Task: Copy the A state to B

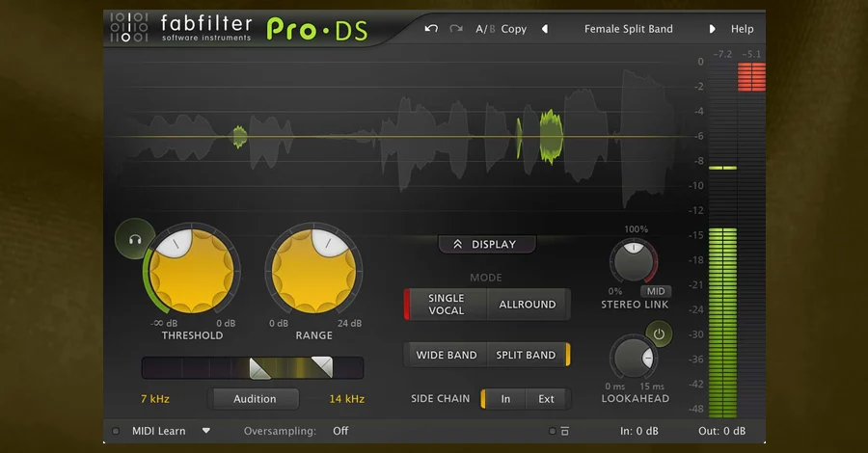Action: (x=514, y=29)
